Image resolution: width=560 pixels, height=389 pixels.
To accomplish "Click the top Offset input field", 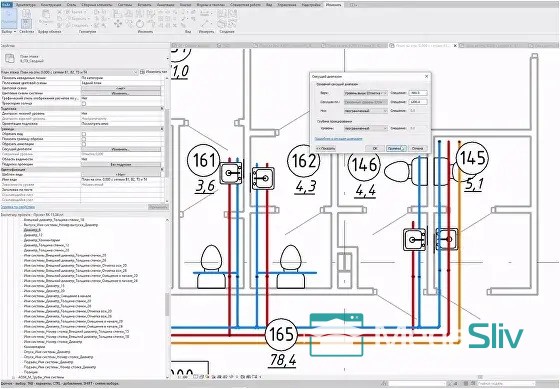I will tap(418, 93).
